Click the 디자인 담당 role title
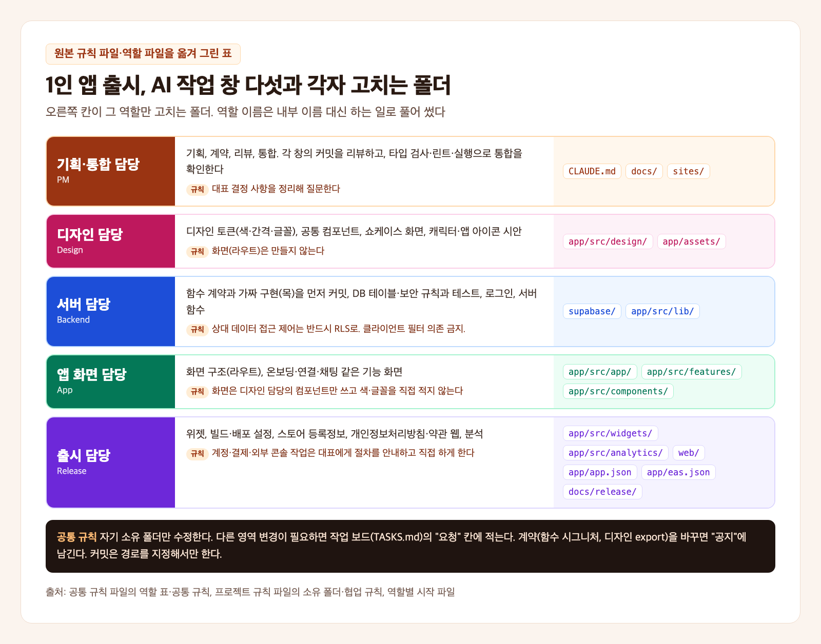 pyautogui.click(x=90, y=234)
